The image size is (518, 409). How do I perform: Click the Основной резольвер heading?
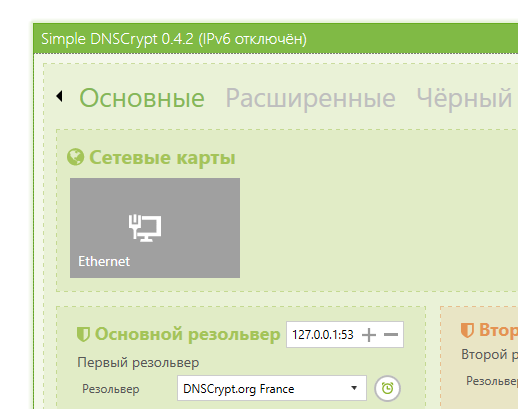pos(187,334)
